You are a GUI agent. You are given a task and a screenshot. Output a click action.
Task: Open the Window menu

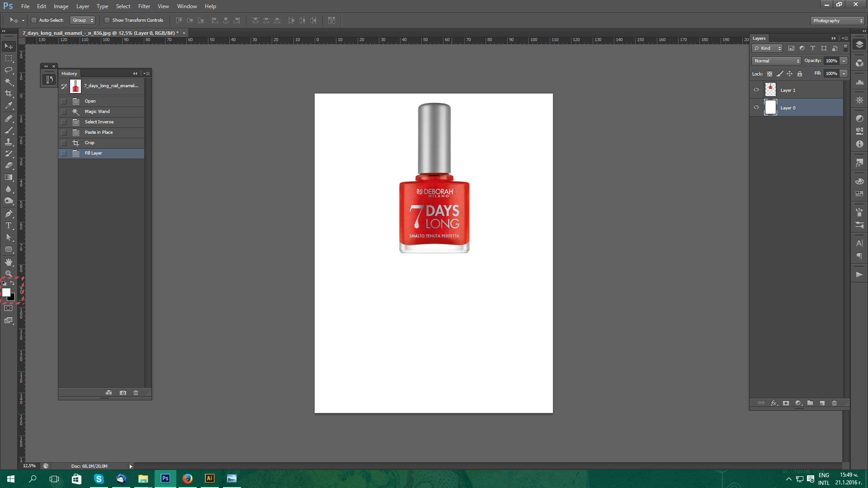[187, 6]
